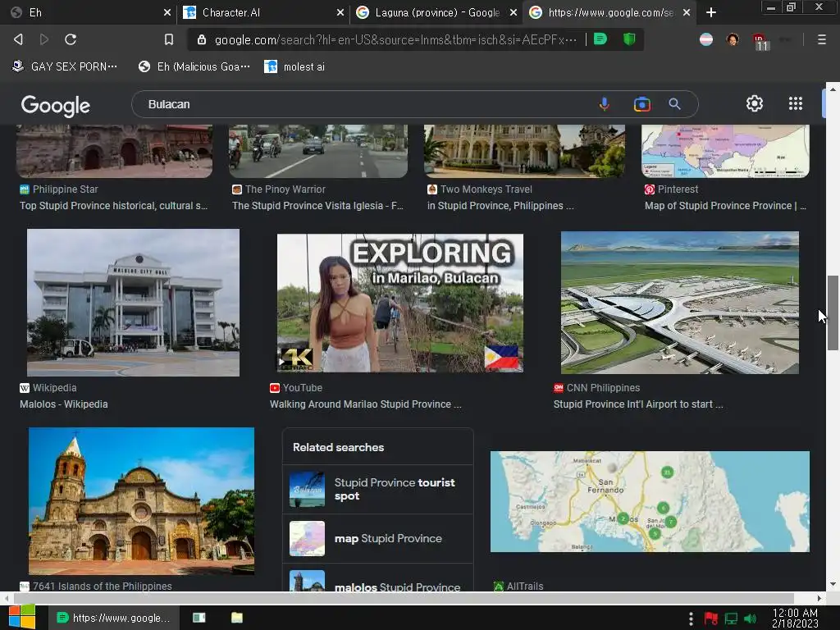
Task: Open Google quick settings gear
Action: pos(755,103)
